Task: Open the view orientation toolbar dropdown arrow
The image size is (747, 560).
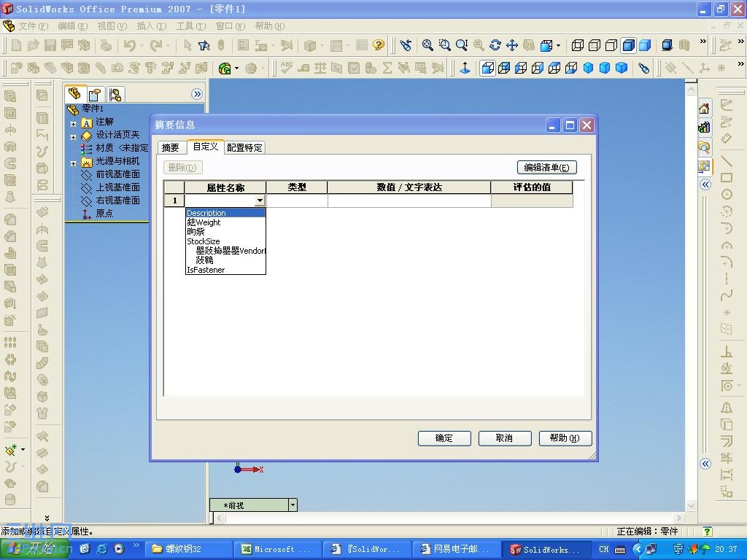Action: 558,46
